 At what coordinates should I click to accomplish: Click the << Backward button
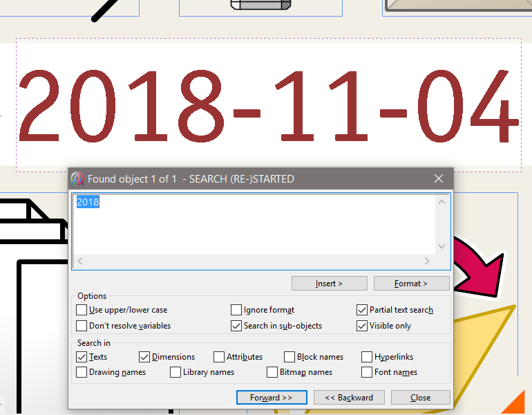tap(349, 397)
